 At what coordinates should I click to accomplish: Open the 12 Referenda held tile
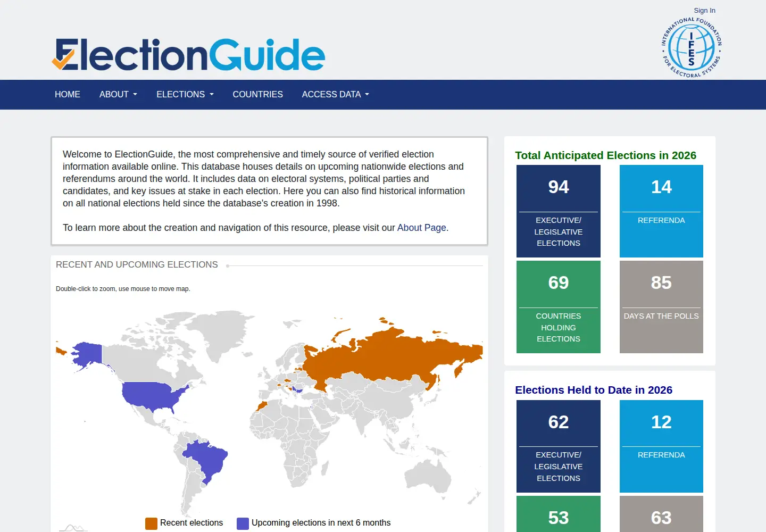click(x=661, y=446)
